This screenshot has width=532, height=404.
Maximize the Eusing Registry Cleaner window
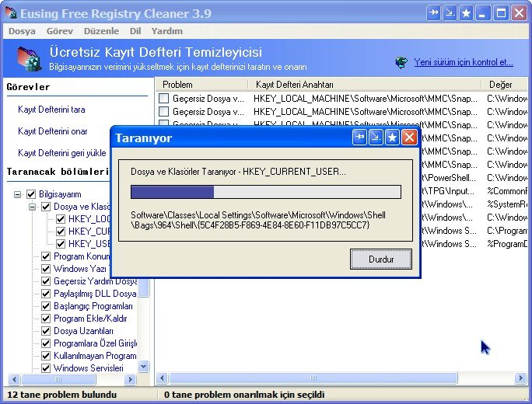pyautogui.click(x=501, y=13)
